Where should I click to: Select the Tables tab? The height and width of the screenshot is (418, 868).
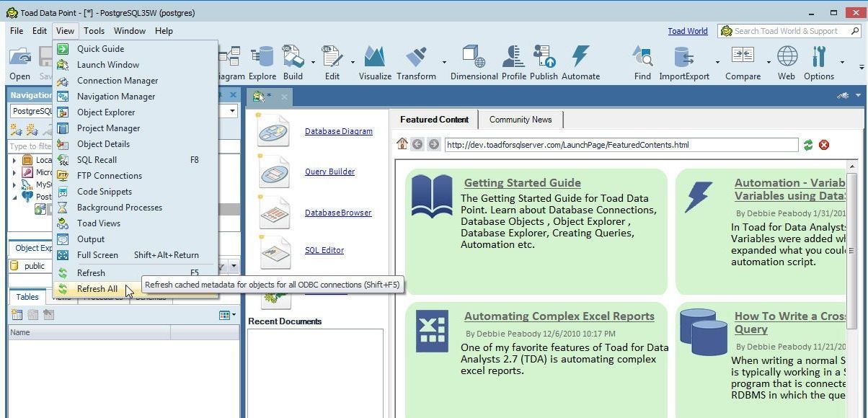[x=27, y=297]
